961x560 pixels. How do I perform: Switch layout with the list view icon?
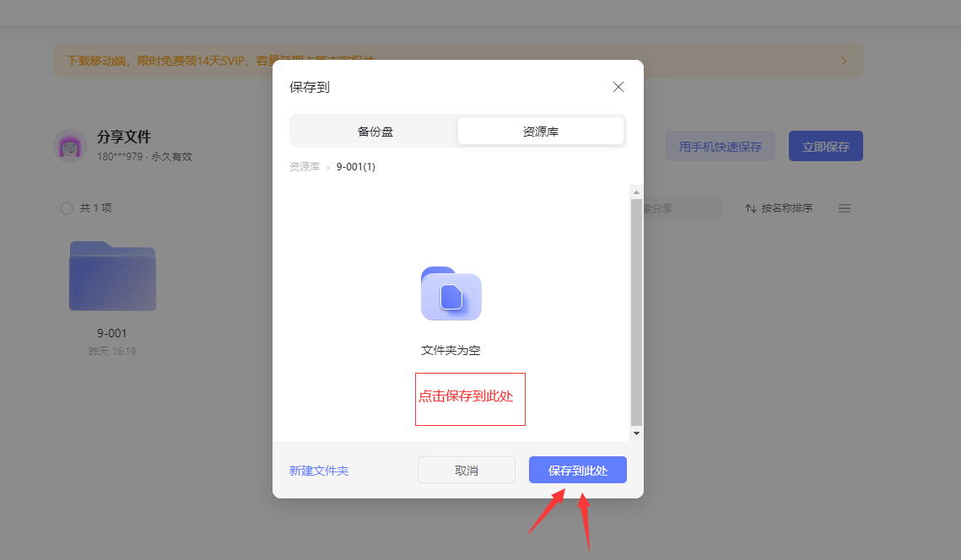click(844, 208)
